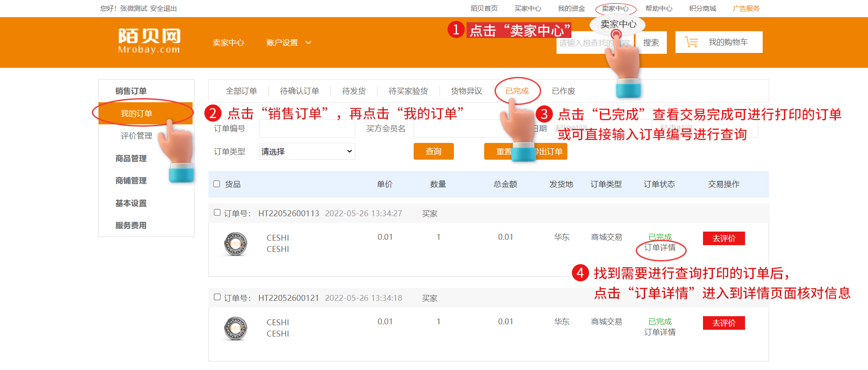
Task: Click 去评价 for the first order
Action: 723,238
